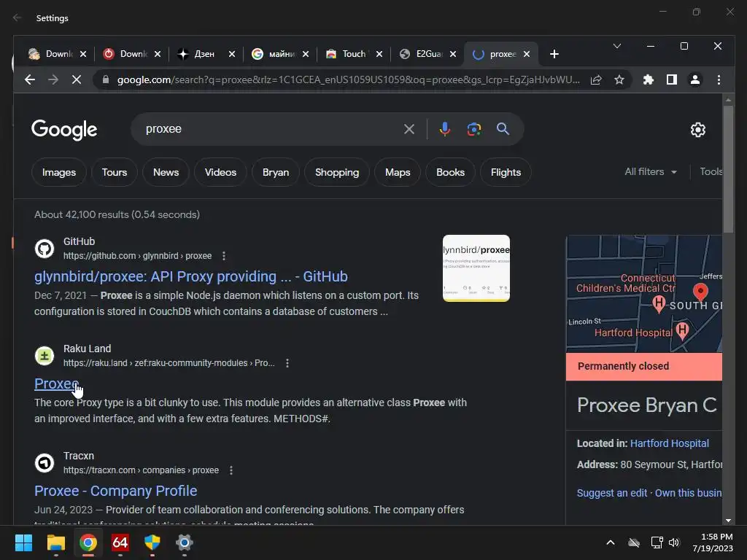Screen dimensions: 747x560
Task: Filter results by News
Action: point(166,172)
